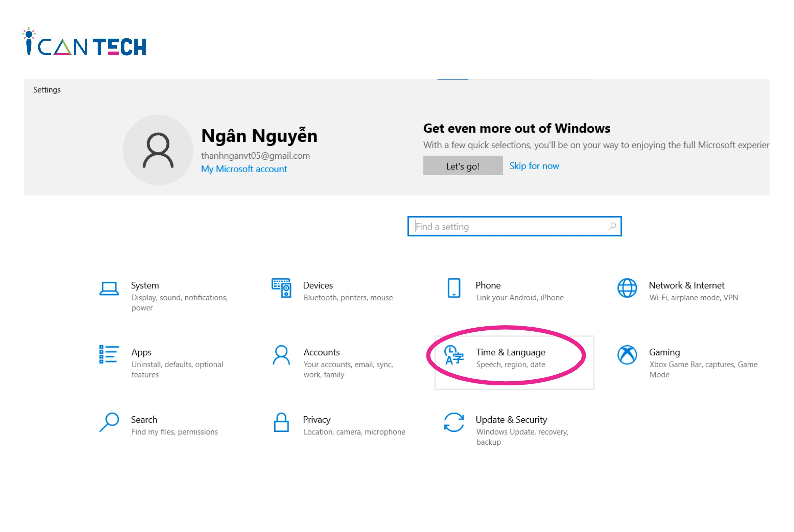Click 'Location, camera, microphone' description

[354, 431]
